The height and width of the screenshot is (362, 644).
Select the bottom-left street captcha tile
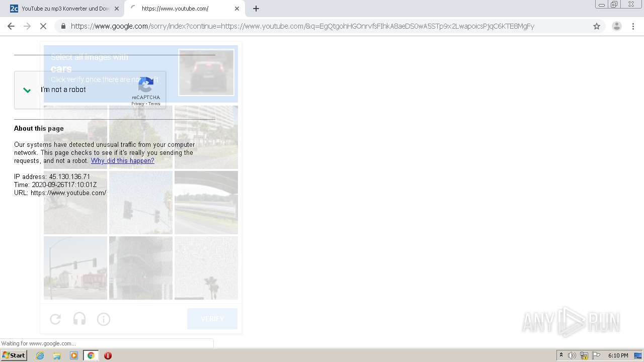pos(75,268)
